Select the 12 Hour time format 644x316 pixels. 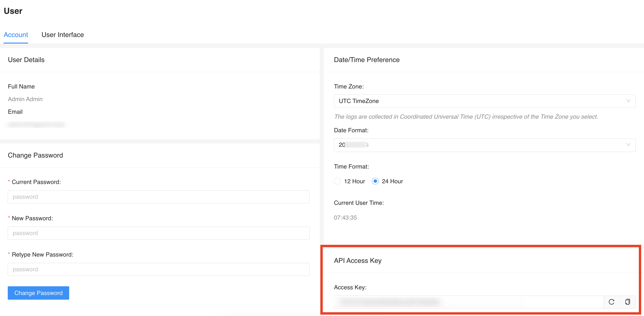click(x=337, y=181)
